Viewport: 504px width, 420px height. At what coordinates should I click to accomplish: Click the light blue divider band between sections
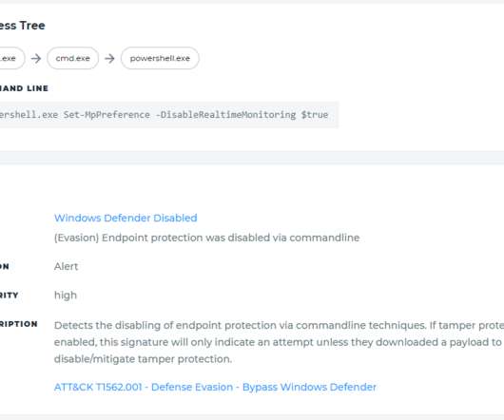pyautogui.click(x=252, y=158)
